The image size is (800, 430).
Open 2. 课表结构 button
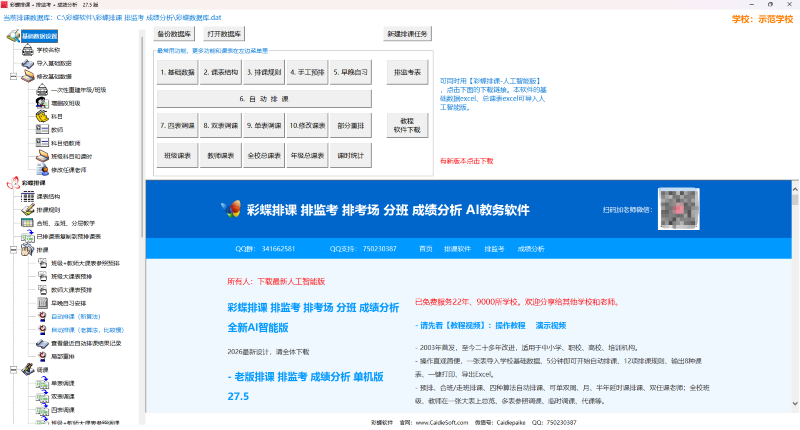(x=220, y=72)
